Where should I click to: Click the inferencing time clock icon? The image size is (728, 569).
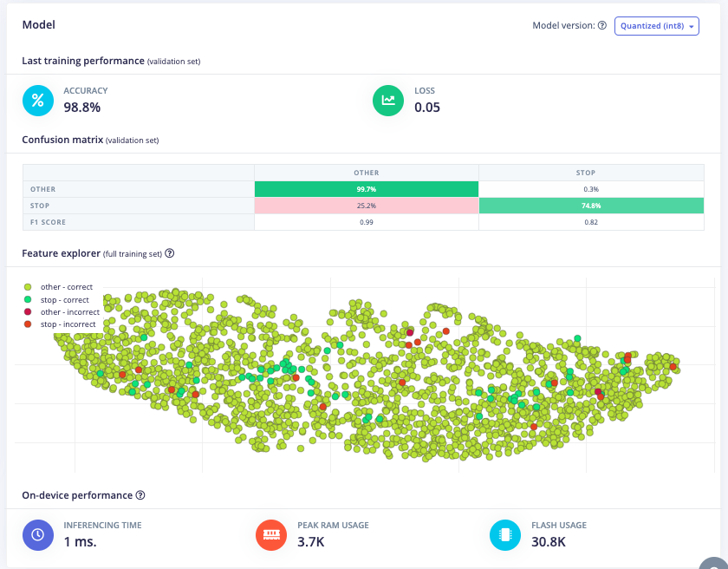[37, 535]
